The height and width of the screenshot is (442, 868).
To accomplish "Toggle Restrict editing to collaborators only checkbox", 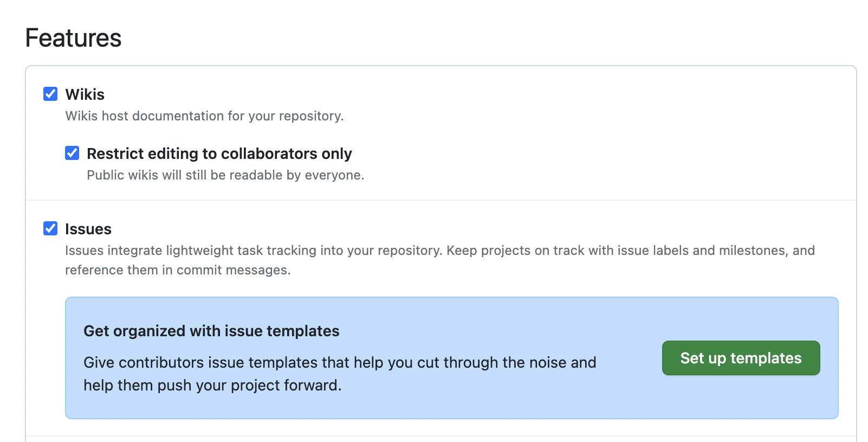I will 72,153.
